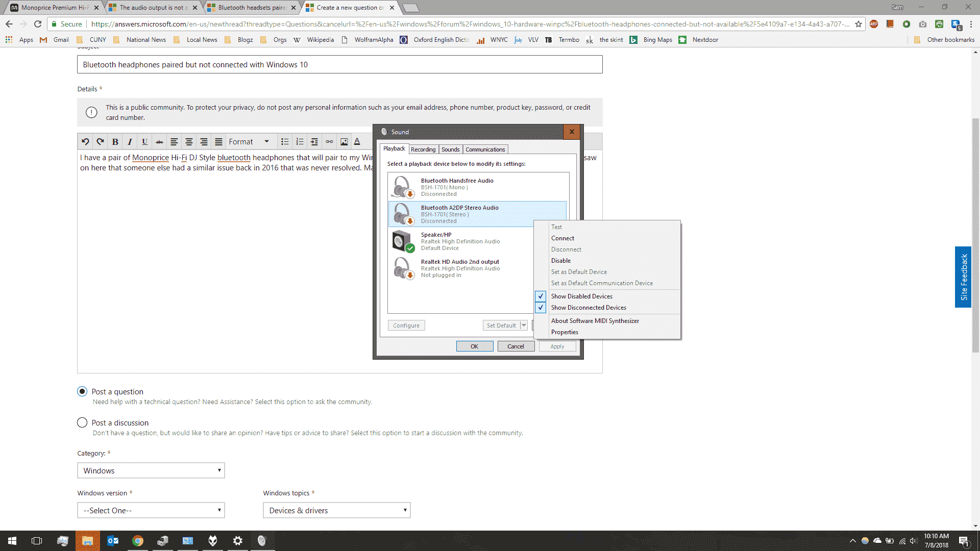This screenshot has height=551, width=980.
Task: Click the Subject input field
Action: tap(340, 64)
